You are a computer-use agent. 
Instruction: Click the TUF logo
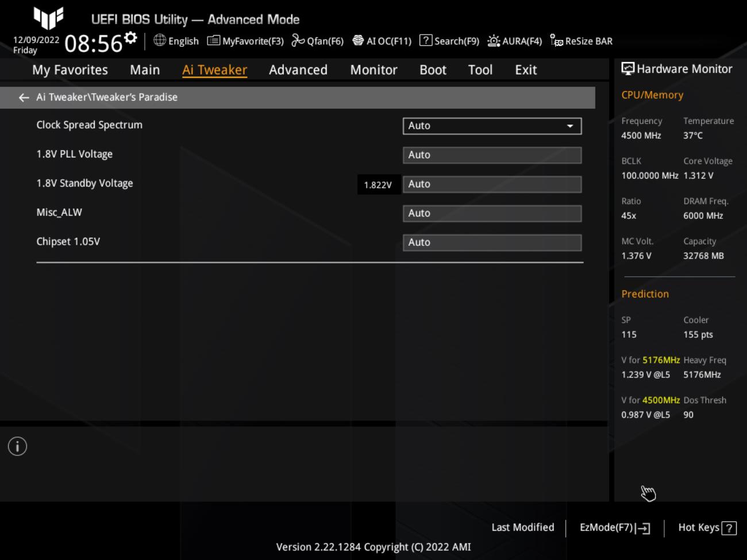(48, 18)
